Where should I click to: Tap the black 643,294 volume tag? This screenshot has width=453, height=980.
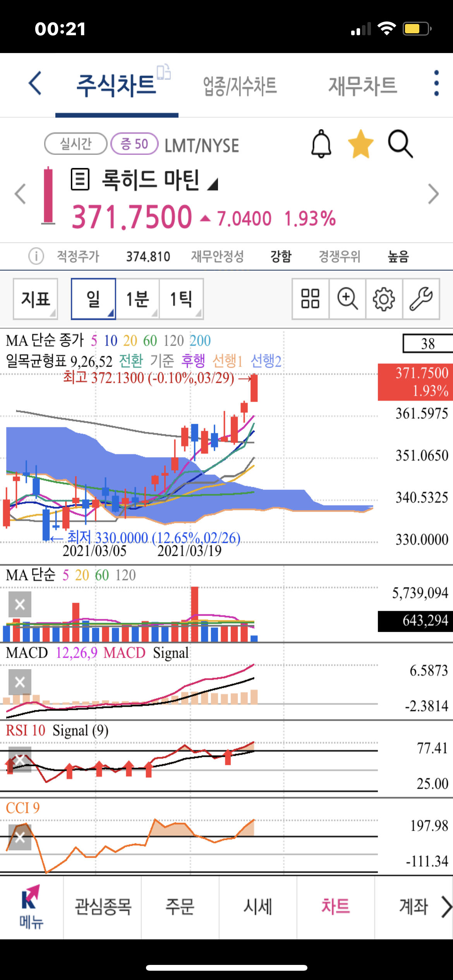[x=415, y=621]
